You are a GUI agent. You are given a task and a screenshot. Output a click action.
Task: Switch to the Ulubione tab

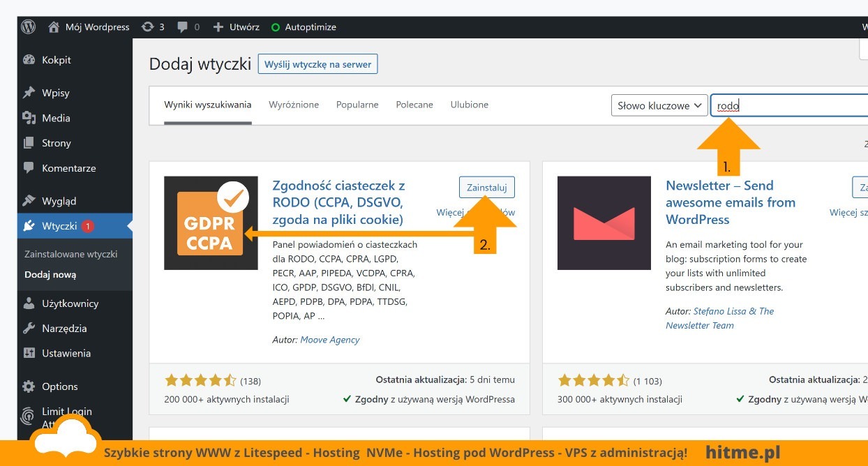pyautogui.click(x=470, y=105)
